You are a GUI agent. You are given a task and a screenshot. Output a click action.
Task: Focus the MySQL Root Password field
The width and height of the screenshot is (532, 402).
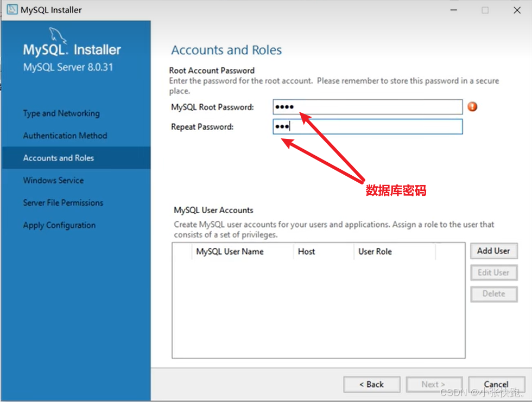coord(368,107)
